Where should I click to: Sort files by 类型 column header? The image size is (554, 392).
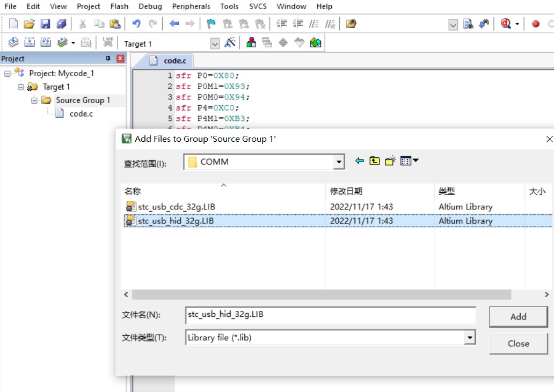click(480, 191)
